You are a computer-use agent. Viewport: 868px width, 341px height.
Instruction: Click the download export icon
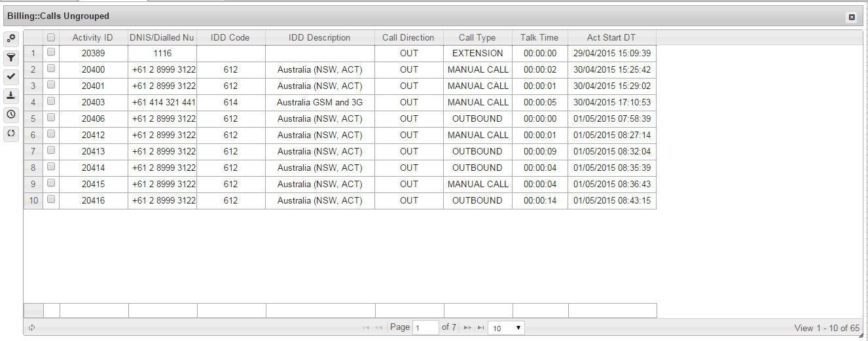(x=11, y=96)
